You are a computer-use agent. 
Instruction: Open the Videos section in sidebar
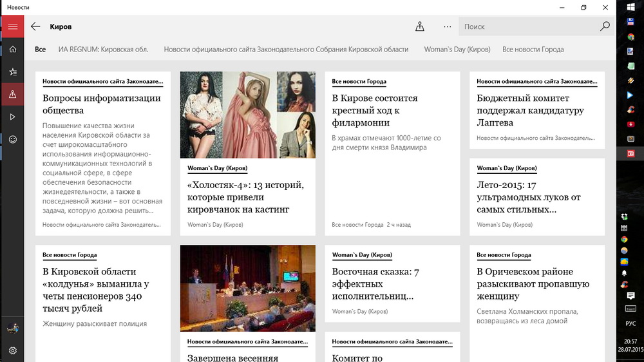12,117
